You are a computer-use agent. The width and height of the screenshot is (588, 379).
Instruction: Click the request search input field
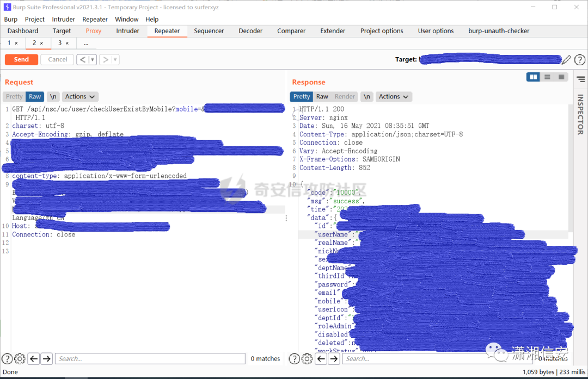150,359
